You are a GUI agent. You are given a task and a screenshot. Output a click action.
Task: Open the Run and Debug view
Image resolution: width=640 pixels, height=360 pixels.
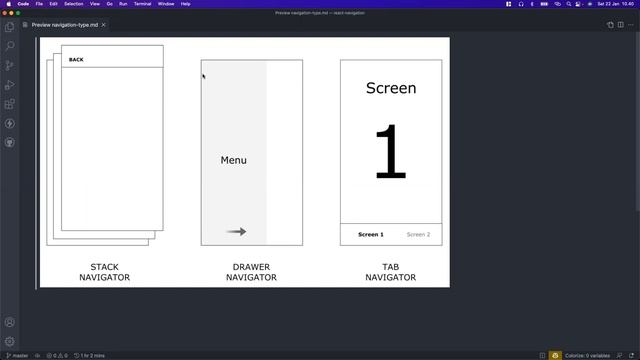[9, 85]
